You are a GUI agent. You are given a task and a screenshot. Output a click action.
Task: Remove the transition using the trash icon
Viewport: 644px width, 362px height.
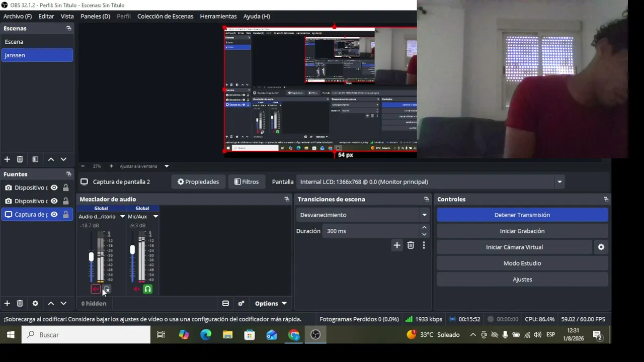tap(411, 245)
